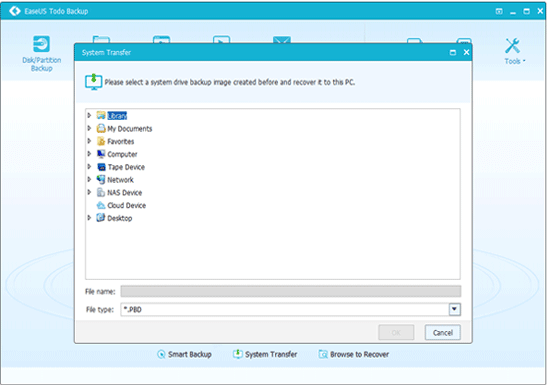Select the Favorites star folder icon

coord(101,141)
